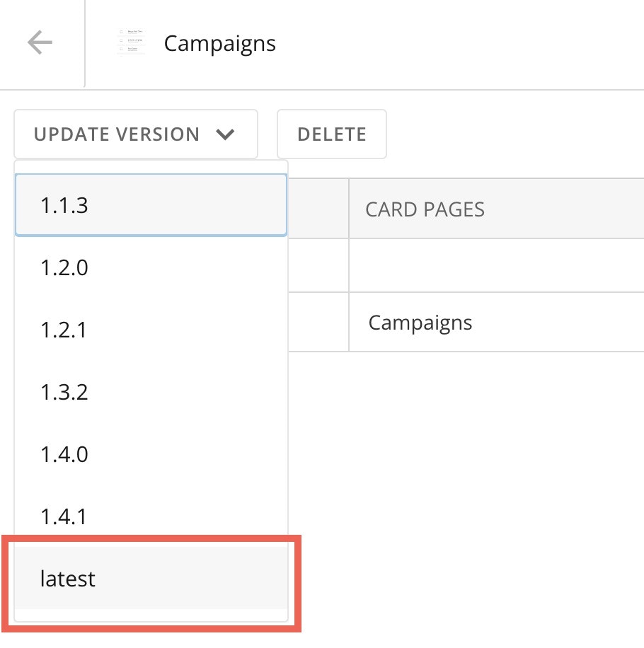Go back using the left arrow icon
Screen dimensions: 644x648
[x=40, y=42]
